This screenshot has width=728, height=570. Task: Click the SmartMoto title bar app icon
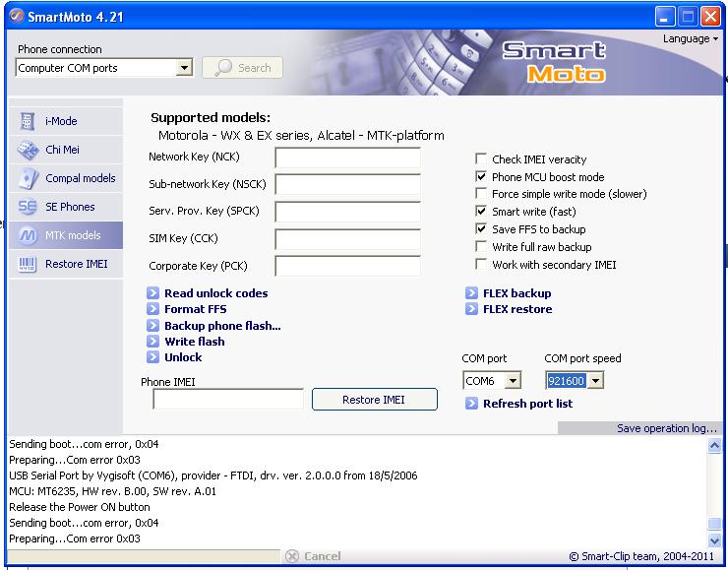pos(17,17)
